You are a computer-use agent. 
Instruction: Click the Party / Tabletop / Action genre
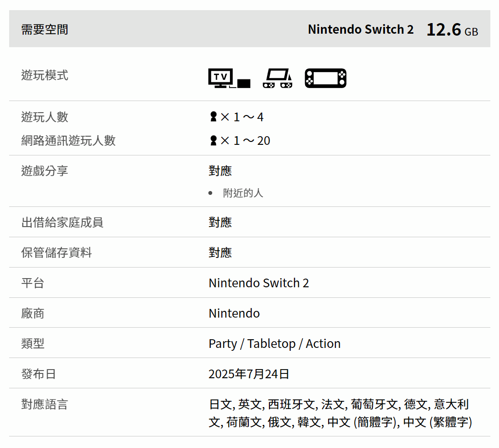(274, 344)
